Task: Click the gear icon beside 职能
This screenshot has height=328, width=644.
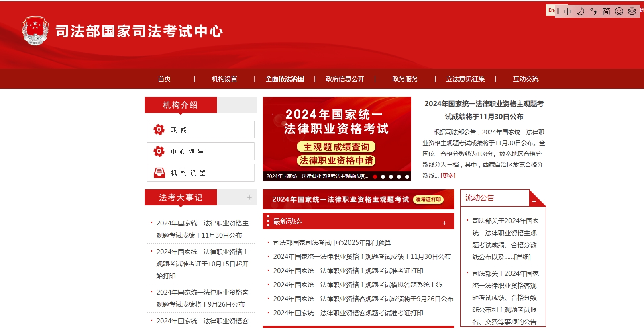Action: [x=159, y=129]
